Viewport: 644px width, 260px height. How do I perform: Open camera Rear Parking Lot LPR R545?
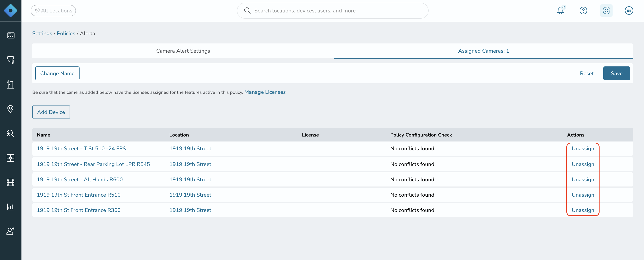(93, 164)
